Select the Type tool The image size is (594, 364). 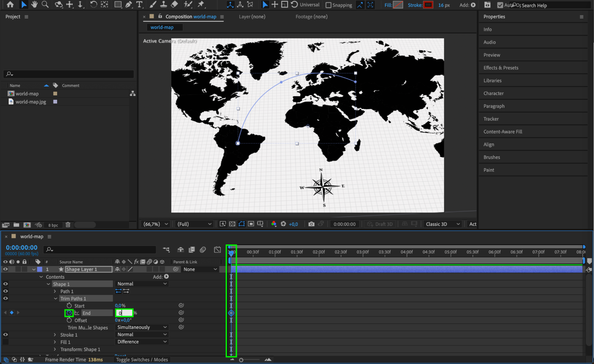139,4
